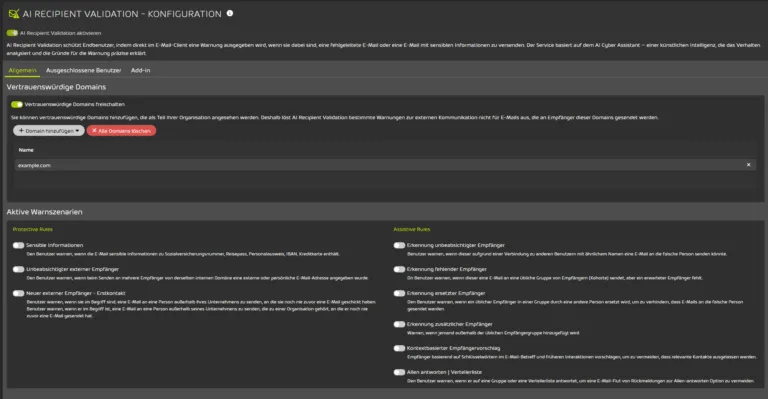Open the Ausgeschlossene Benutzer tab
768x399 pixels.
coord(83,70)
